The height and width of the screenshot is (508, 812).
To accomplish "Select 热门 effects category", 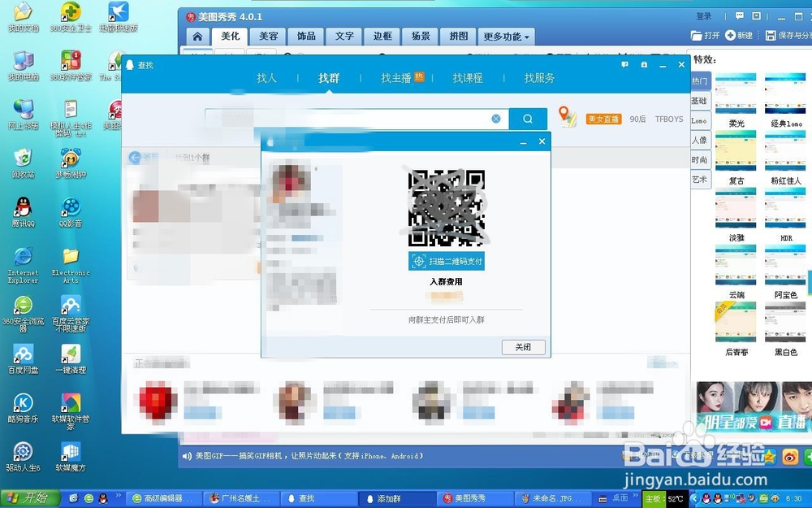I will point(700,80).
